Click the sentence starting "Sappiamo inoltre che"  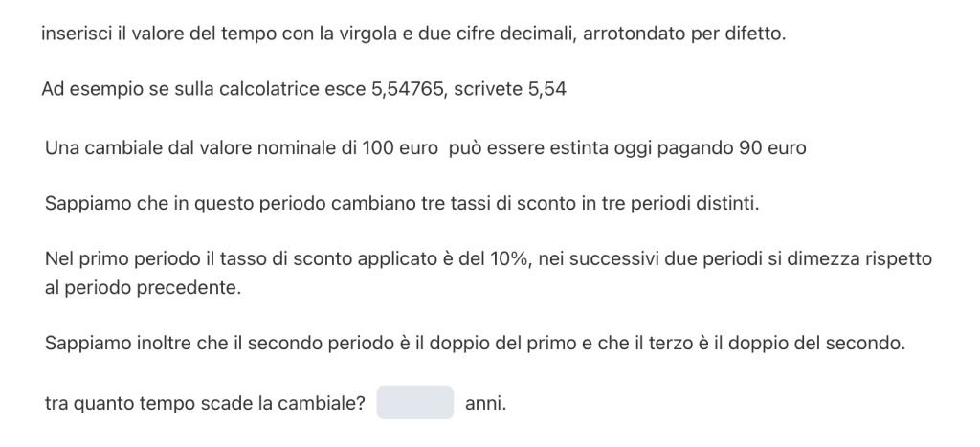click(x=474, y=344)
